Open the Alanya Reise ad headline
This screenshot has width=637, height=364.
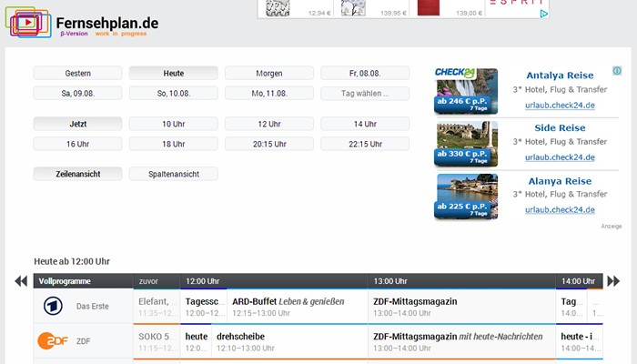click(x=560, y=181)
